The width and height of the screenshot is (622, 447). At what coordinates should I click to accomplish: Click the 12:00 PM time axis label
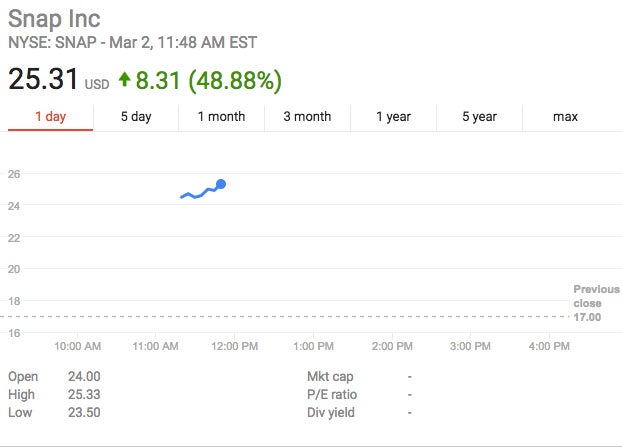pyautogui.click(x=235, y=346)
